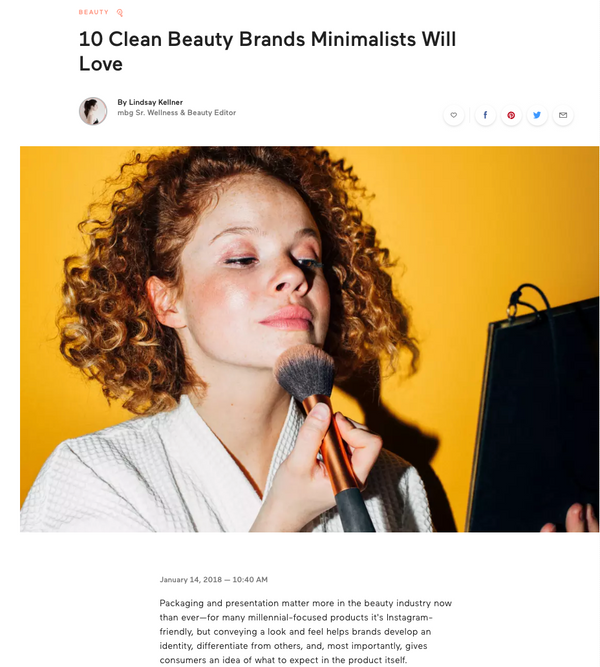Click the paragraph starting with Packaging and presentation

coord(306,631)
